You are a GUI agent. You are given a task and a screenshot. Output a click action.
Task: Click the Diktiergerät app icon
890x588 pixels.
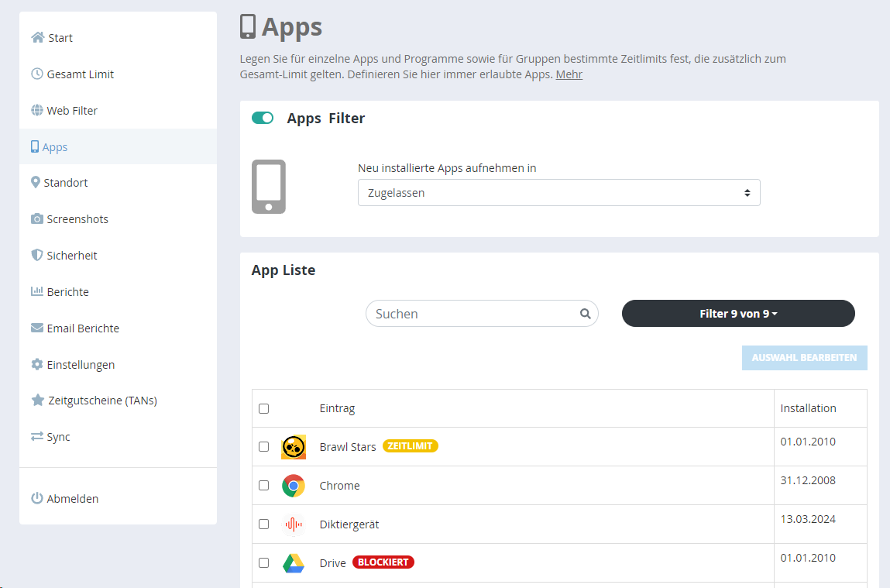tap(294, 524)
